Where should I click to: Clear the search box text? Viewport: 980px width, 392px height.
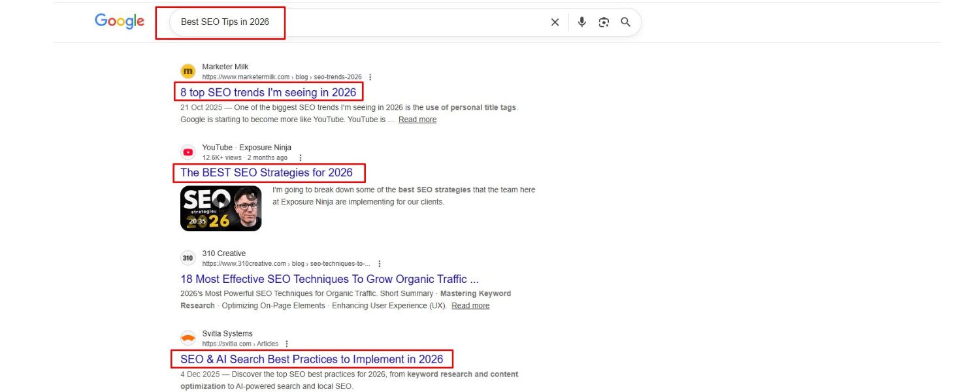click(x=555, y=22)
